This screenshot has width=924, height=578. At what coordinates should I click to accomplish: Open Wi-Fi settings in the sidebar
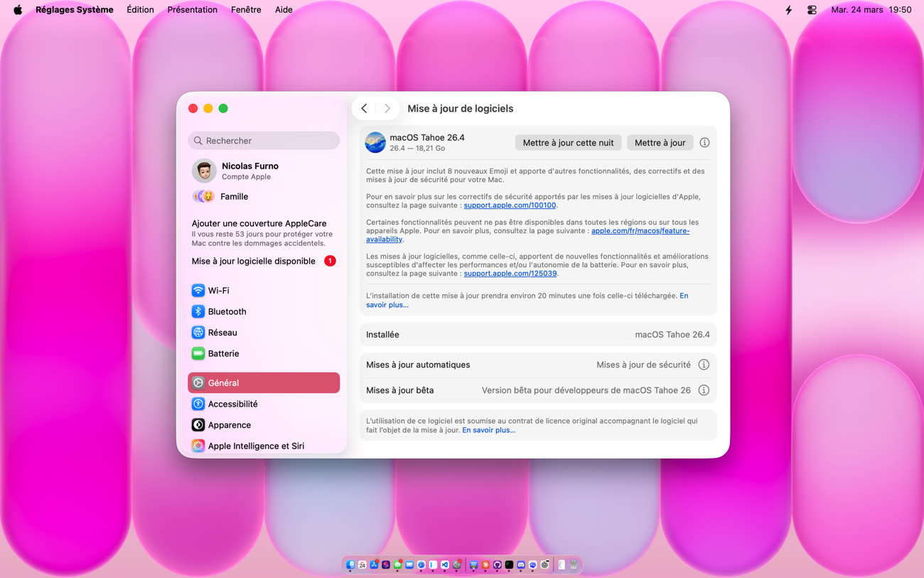point(218,291)
